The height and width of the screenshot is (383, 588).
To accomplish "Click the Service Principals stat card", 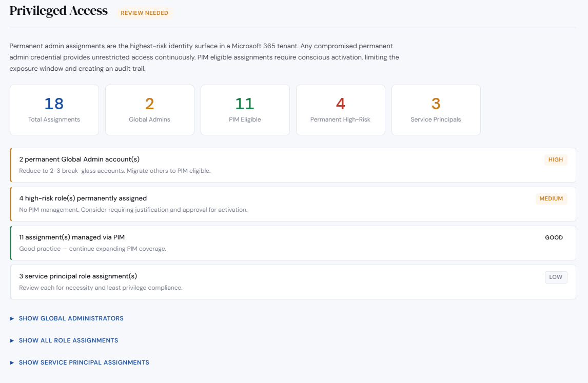I will (436, 110).
